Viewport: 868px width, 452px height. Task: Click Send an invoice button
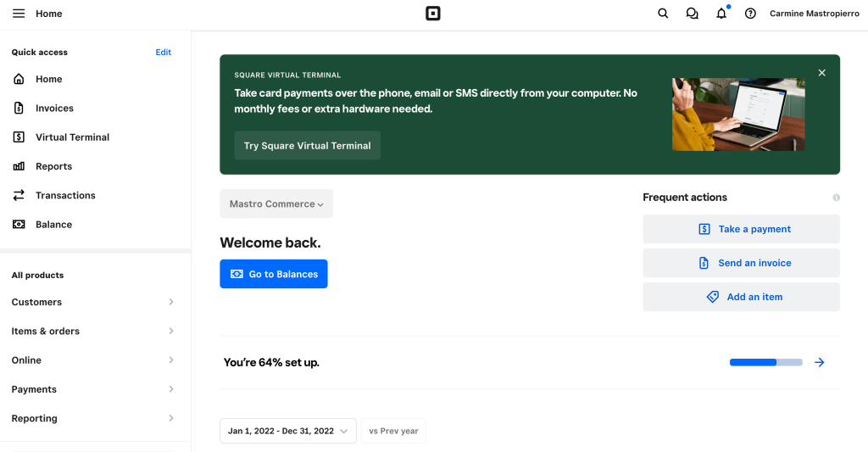click(x=741, y=263)
